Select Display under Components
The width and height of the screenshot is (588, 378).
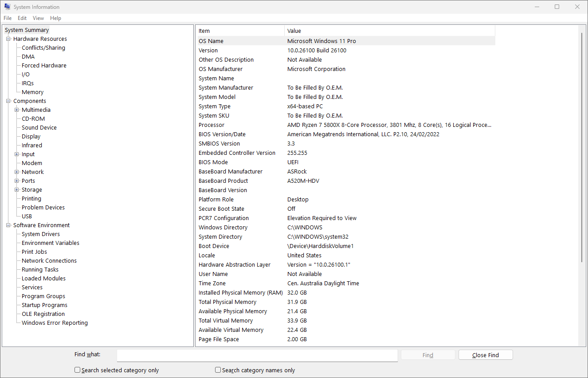coord(31,136)
